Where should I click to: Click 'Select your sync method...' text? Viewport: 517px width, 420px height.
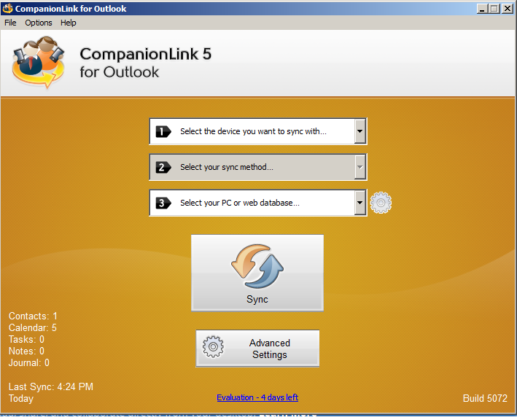coord(227,167)
